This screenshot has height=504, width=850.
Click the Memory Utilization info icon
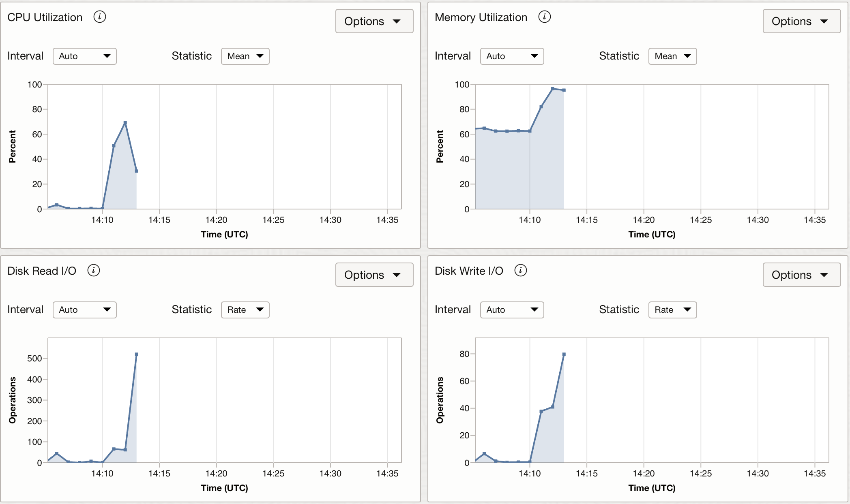(x=544, y=17)
